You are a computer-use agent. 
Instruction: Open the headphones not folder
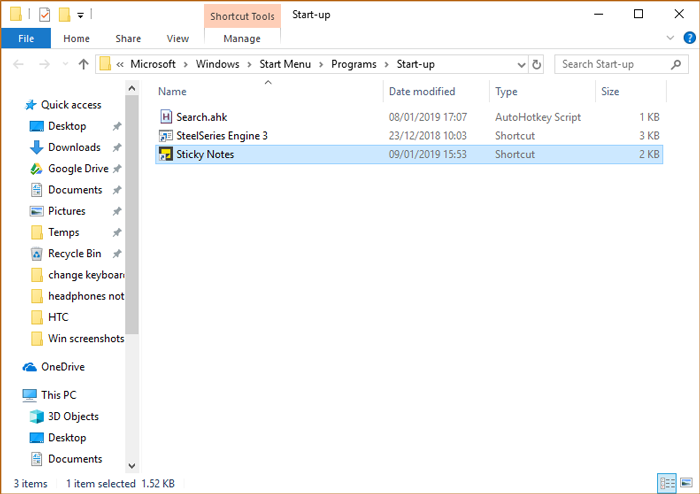pos(86,296)
